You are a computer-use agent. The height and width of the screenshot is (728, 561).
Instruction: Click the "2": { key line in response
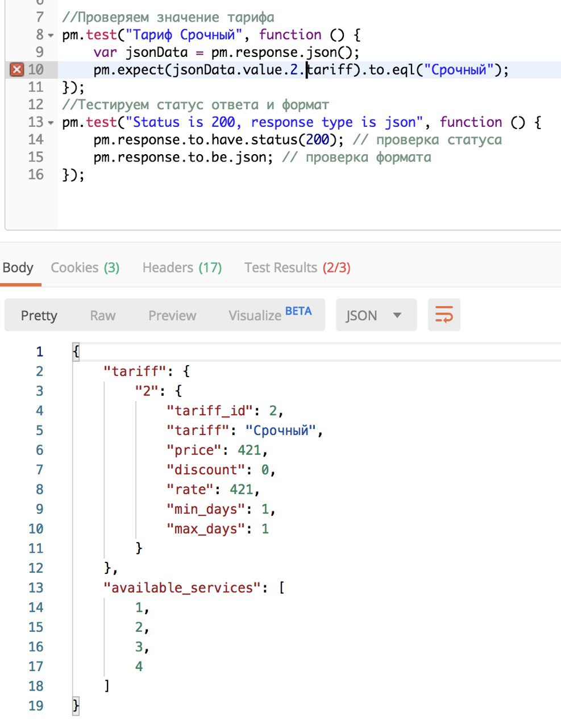[158, 391]
